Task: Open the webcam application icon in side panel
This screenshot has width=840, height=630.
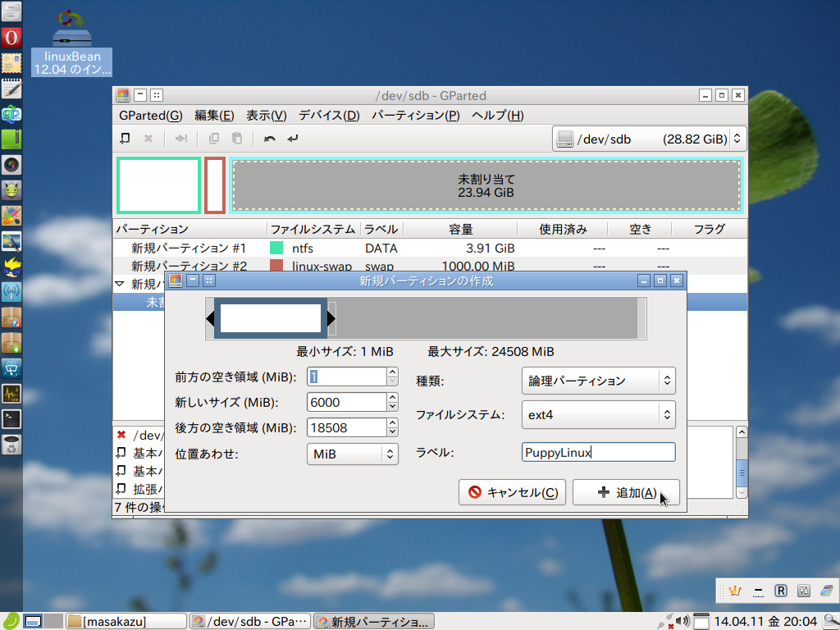Action: click(11, 165)
